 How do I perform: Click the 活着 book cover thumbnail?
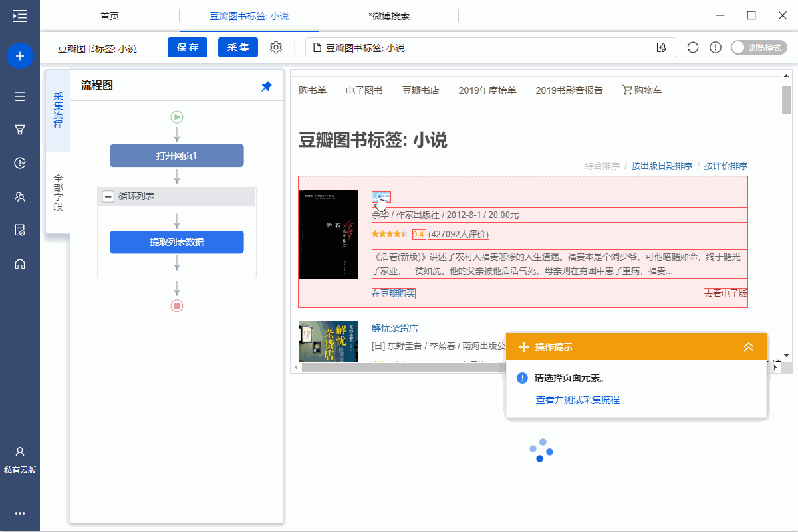click(329, 234)
